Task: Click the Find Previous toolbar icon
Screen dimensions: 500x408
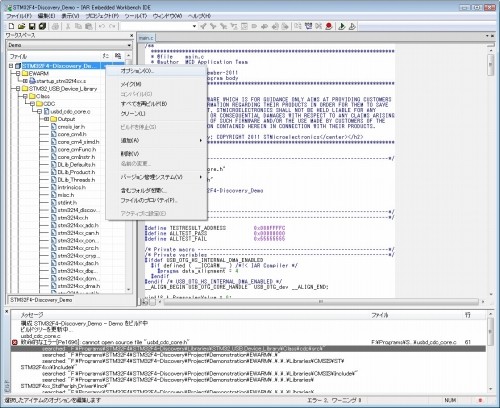Action: point(203,26)
